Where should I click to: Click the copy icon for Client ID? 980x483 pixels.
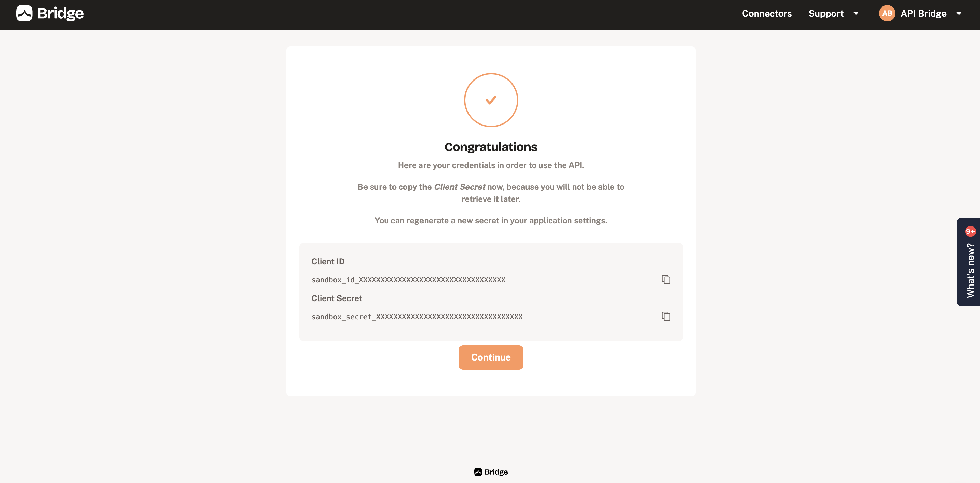point(665,279)
